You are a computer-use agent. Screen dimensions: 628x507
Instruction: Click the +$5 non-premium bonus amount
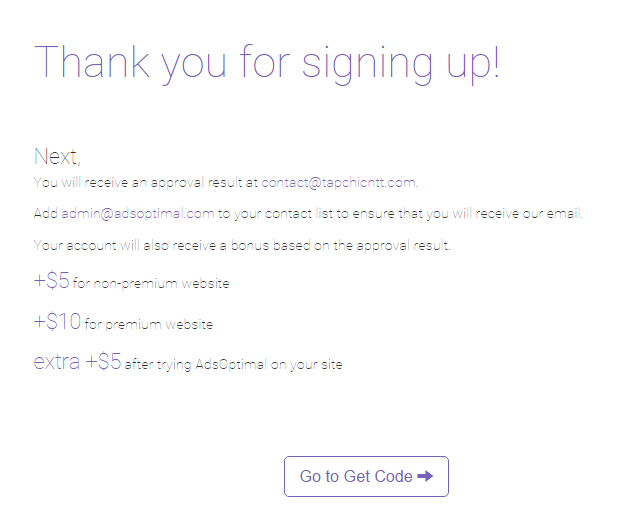click(52, 281)
